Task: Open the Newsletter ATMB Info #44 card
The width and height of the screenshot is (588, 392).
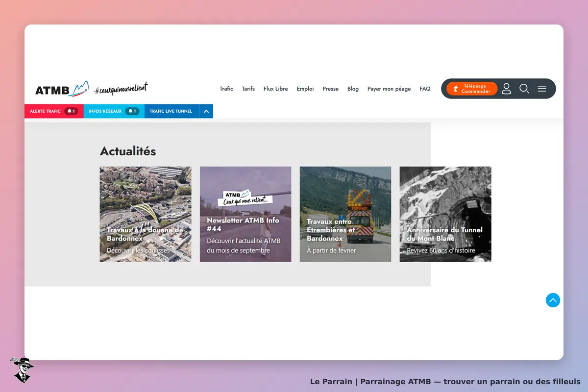Action: coord(245,214)
